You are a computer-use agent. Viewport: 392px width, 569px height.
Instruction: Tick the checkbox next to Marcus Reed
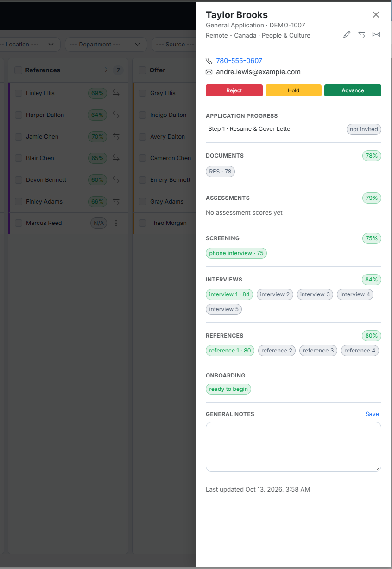click(x=19, y=223)
